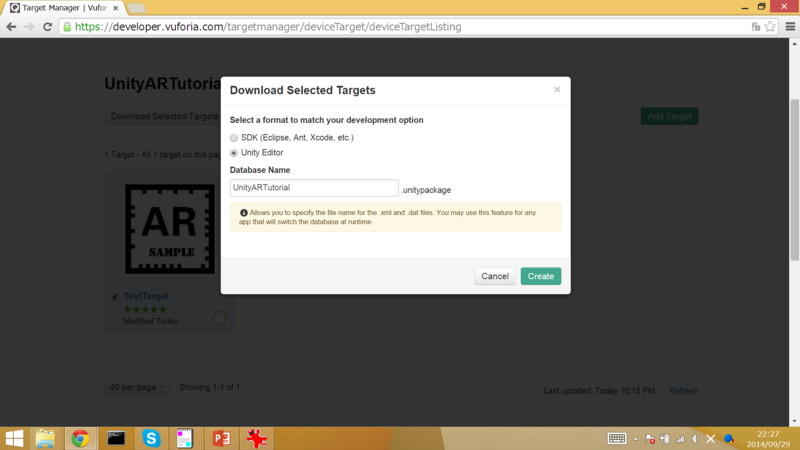Click Download Selected Targets button behind dialog
Image resolution: width=800 pixels, height=450 pixels.
(164, 116)
